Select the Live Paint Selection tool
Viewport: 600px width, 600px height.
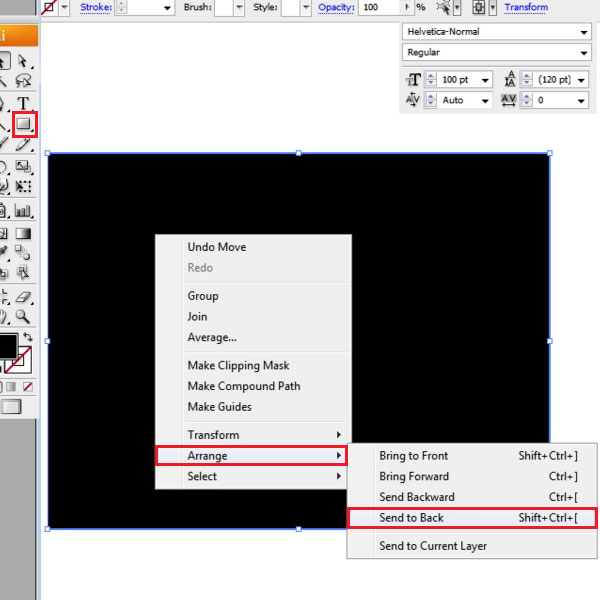tap(22, 272)
